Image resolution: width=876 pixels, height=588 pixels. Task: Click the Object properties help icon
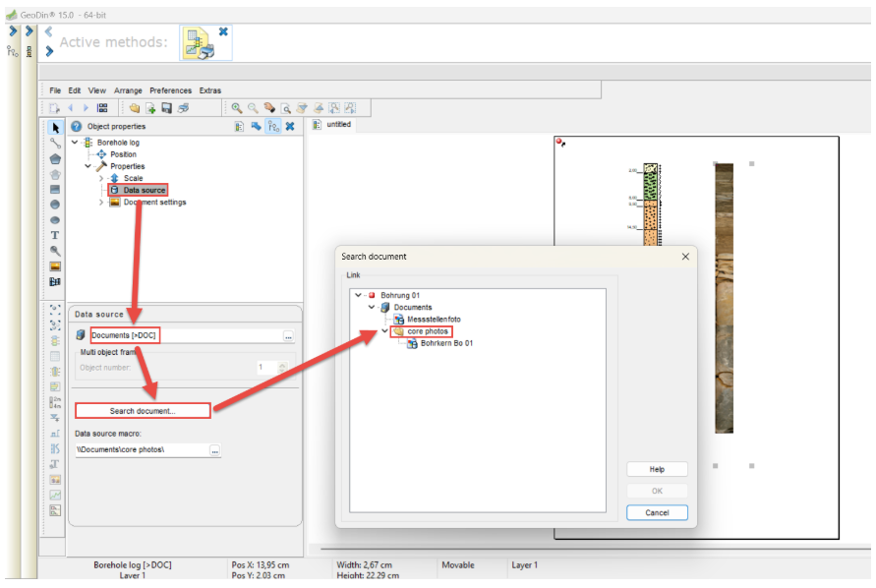[76, 126]
